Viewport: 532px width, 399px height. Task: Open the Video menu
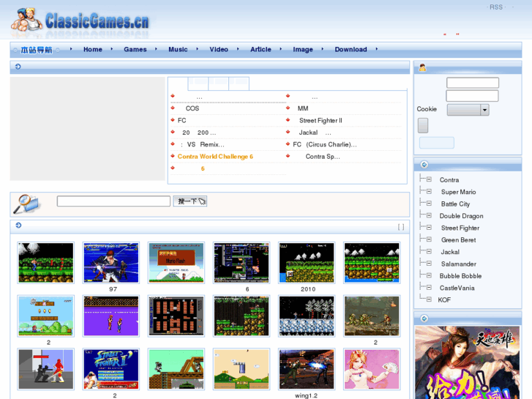[219, 49]
